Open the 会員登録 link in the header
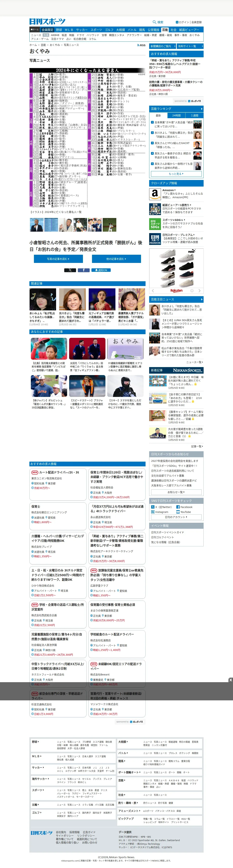 click(x=196, y=22)
